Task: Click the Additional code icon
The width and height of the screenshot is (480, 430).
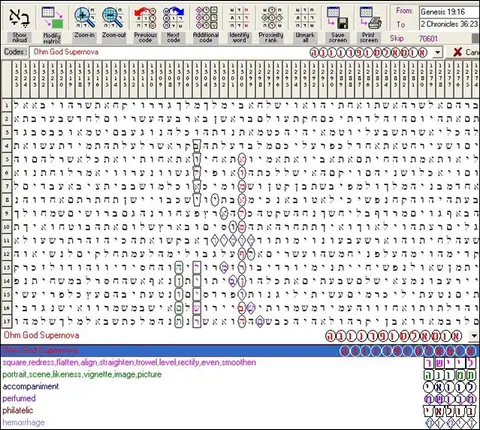Action: pos(206,18)
